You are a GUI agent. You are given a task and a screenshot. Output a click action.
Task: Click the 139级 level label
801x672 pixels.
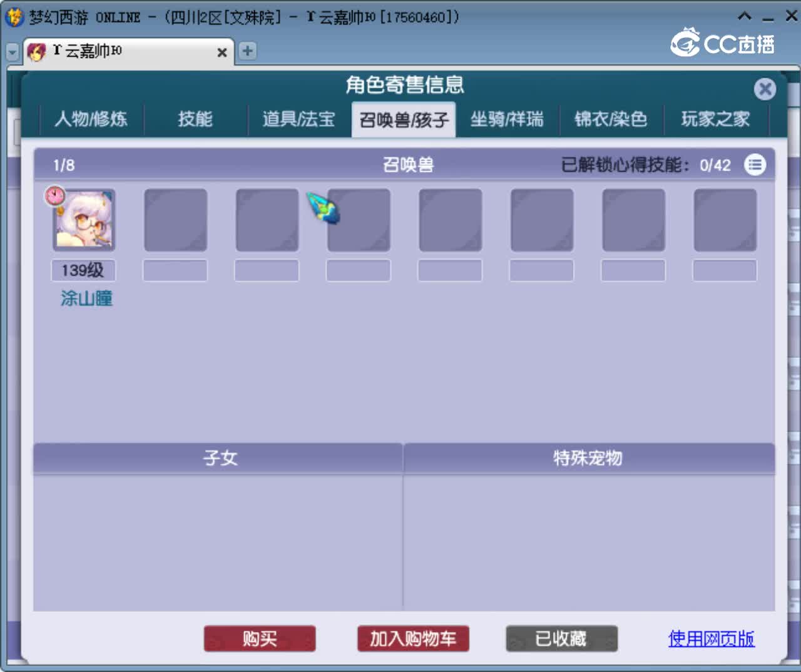point(83,270)
